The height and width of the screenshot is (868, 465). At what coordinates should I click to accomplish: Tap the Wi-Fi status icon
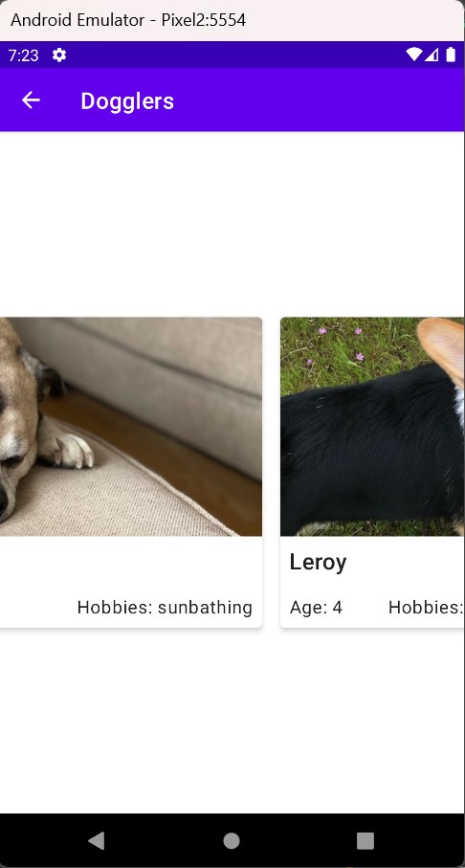tap(413, 55)
